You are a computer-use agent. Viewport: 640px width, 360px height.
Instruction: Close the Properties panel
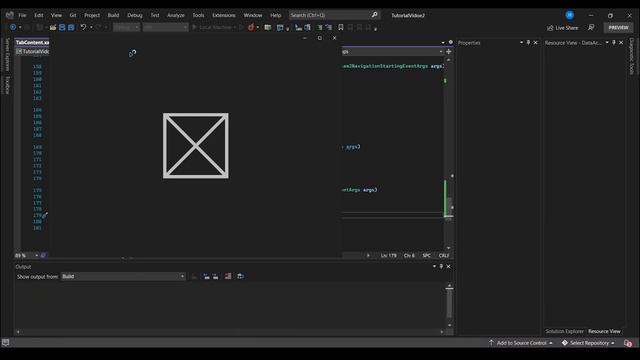point(536,42)
